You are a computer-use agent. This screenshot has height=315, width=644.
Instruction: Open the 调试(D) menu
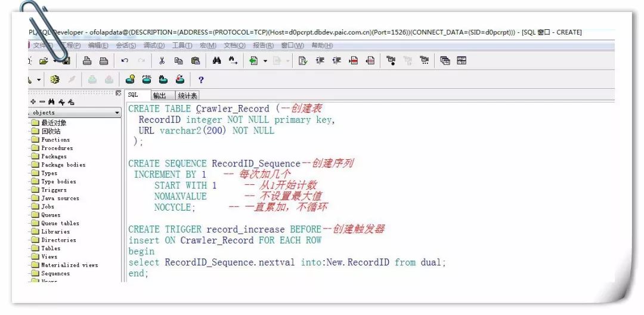tap(154, 45)
